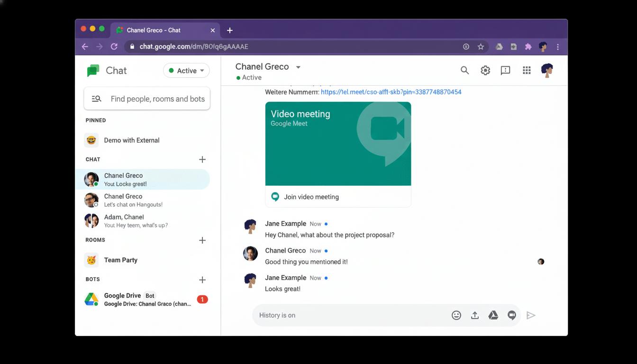Screen dimensions: 637x364
Task: Open the Team Party room
Action: coord(120,260)
